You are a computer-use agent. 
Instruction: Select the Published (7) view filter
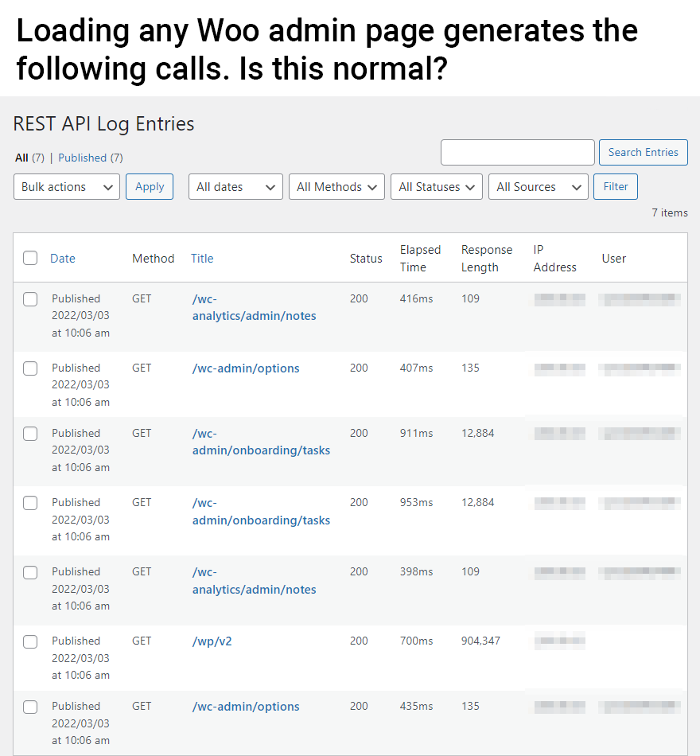click(91, 158)
